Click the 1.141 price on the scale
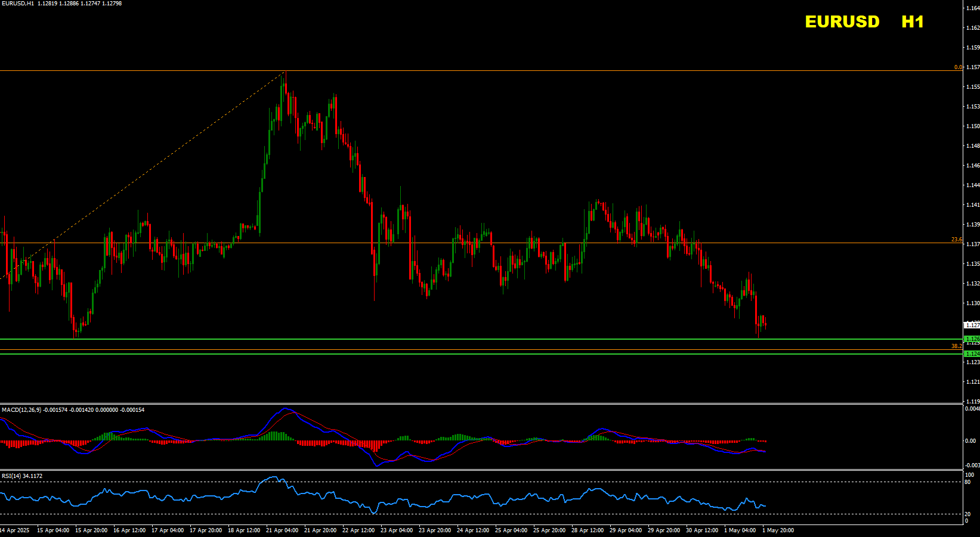The height and width of the screenshot is (537, 980). point(972,205)
